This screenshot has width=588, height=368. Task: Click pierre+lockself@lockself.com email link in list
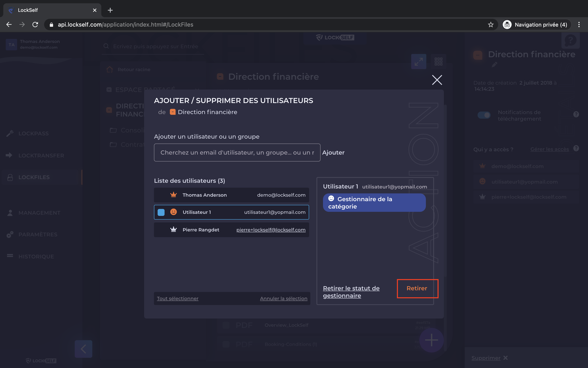click(x=271, y=230)
